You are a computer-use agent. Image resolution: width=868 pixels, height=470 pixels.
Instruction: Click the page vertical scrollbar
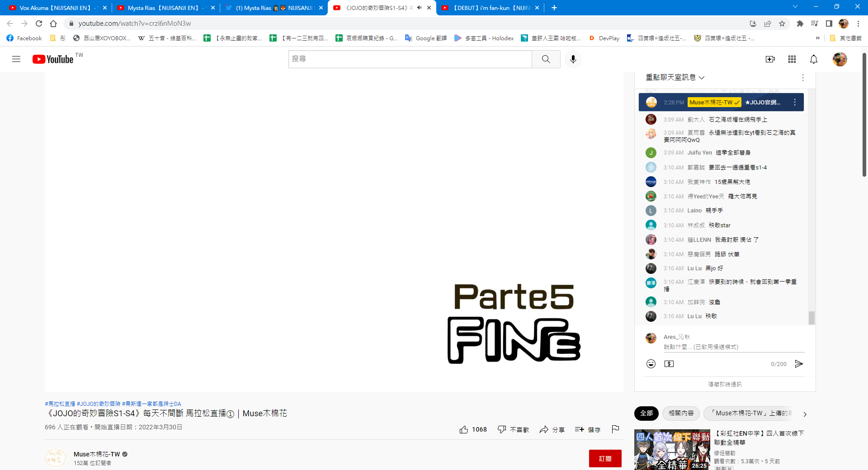click(864, 114)
